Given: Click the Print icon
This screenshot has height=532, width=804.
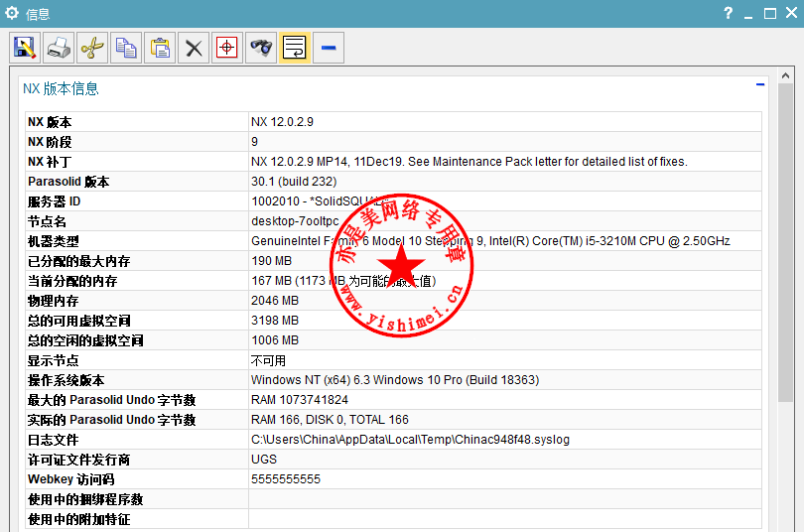Looking at the screenshot, I should (59, 49).
